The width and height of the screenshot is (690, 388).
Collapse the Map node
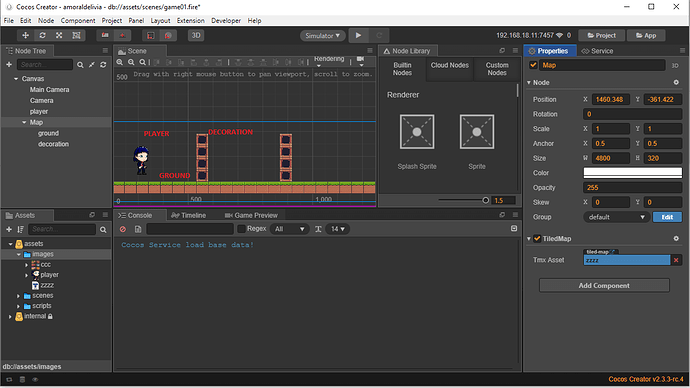point(24,122)
